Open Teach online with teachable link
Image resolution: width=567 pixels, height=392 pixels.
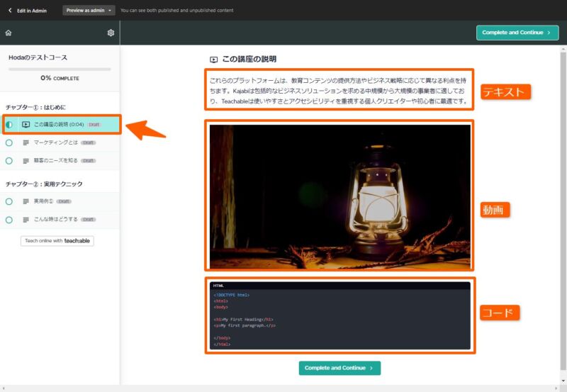click(x=57, y=241)
